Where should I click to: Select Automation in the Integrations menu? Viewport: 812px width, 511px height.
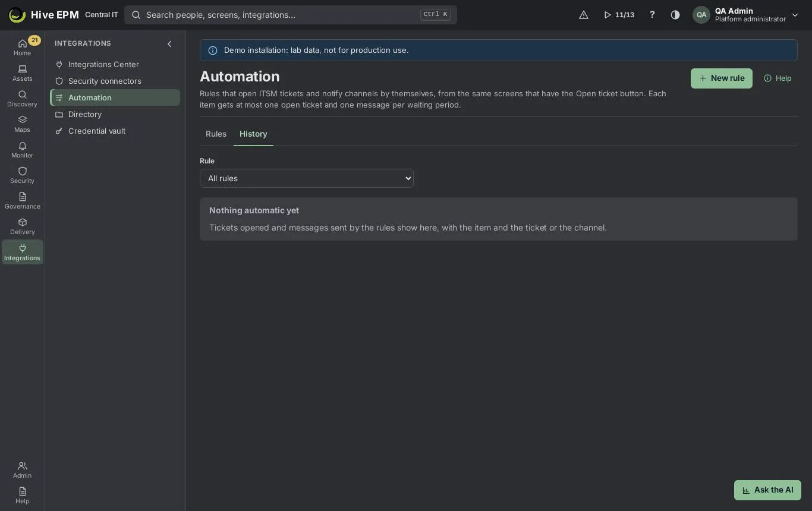click(x=115, y=97)
